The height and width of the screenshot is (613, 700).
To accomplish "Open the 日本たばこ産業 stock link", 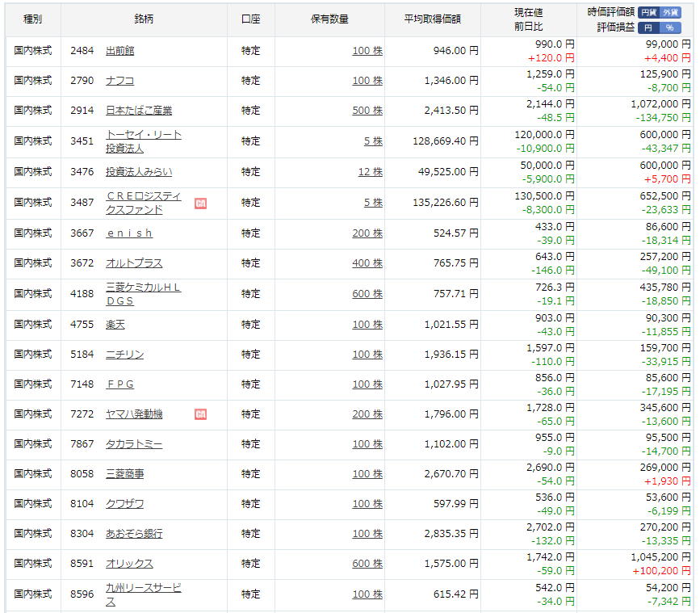I will tap(139, 111).
